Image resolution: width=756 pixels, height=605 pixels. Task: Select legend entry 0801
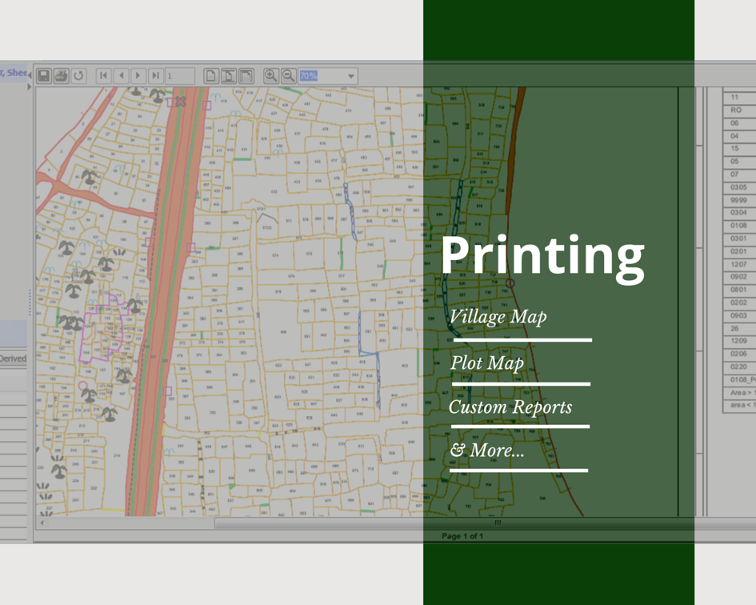tap(738, 290)
